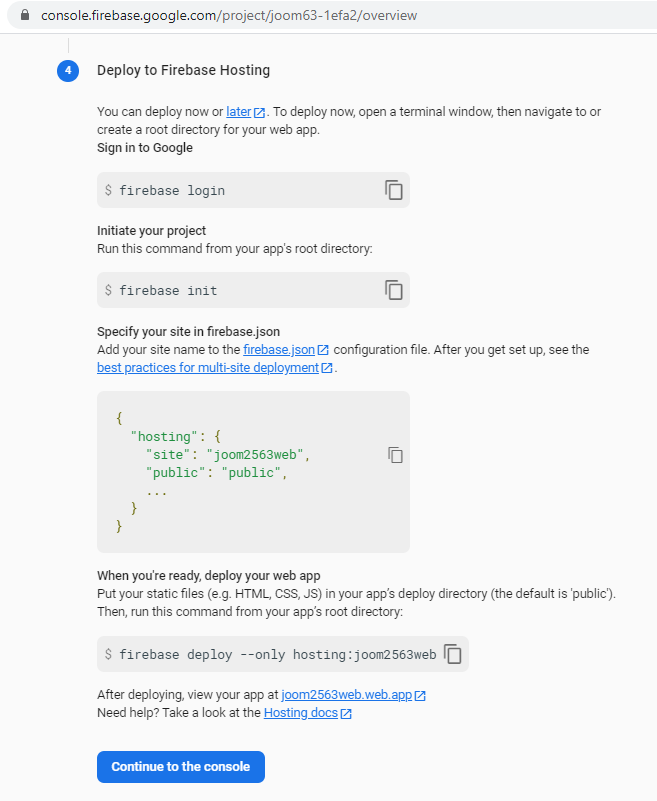The image size is (657, 801).
Task: Click external-link icon beside Hosting docs
Action: pos(346,713)
